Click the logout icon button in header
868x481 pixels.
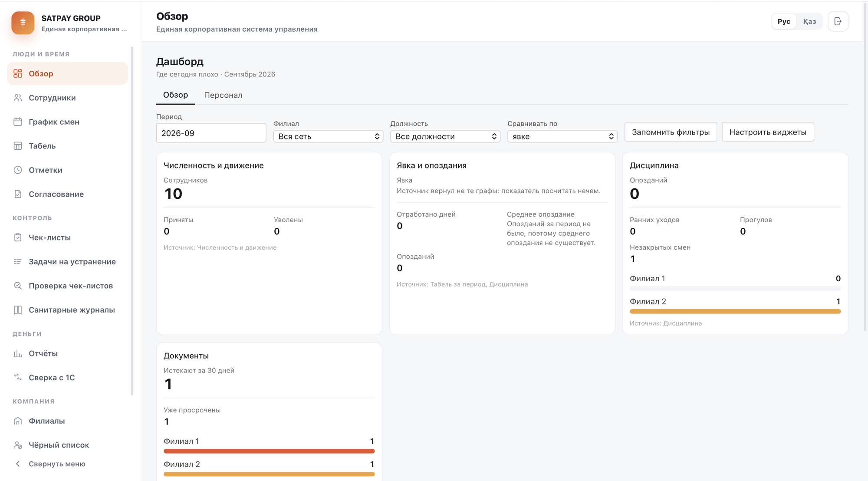point(838,21)
